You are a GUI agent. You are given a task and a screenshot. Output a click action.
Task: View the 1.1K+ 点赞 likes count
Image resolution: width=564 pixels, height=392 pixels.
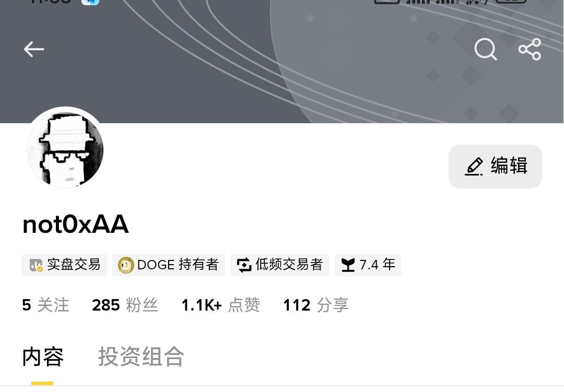pos(220,305)
